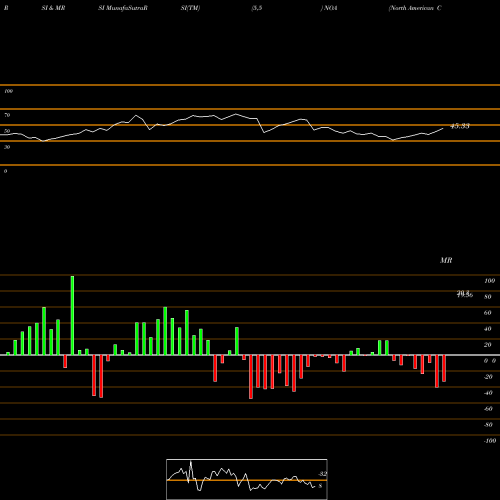Viewport: 500px width, 500px height.
Task: Click the MR axis label -40
Action: (x=488, y=393)
